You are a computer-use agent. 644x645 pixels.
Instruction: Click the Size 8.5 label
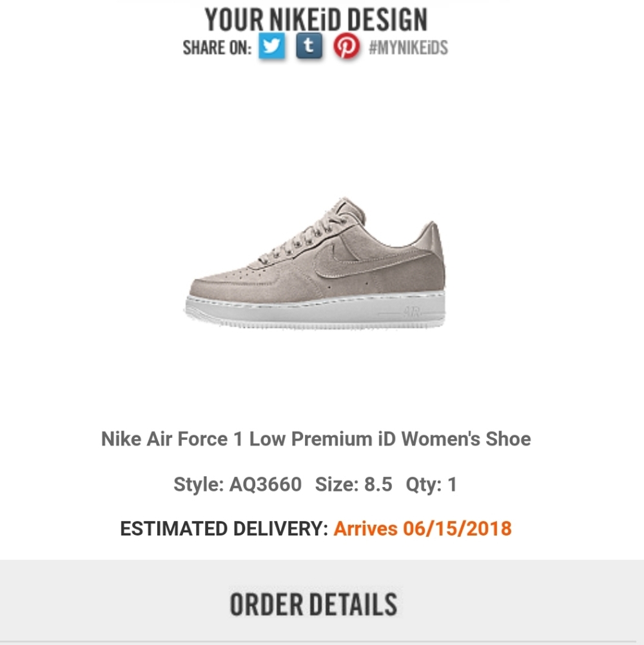point(353,484)
